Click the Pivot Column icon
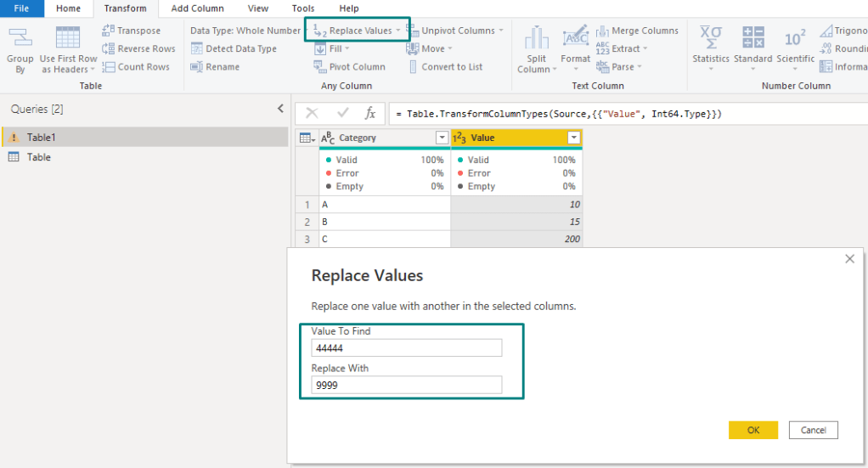This screenshot has height=468, width=868. coord(320,67)
